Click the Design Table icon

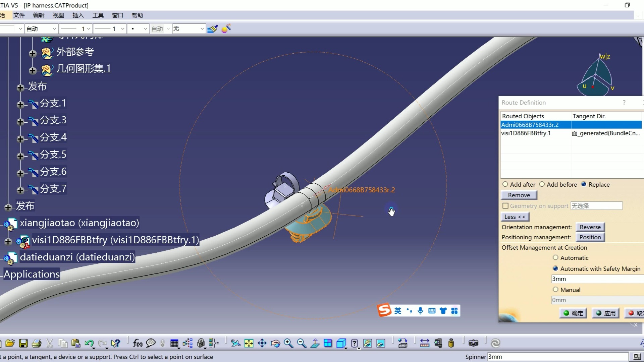point(174,343)
